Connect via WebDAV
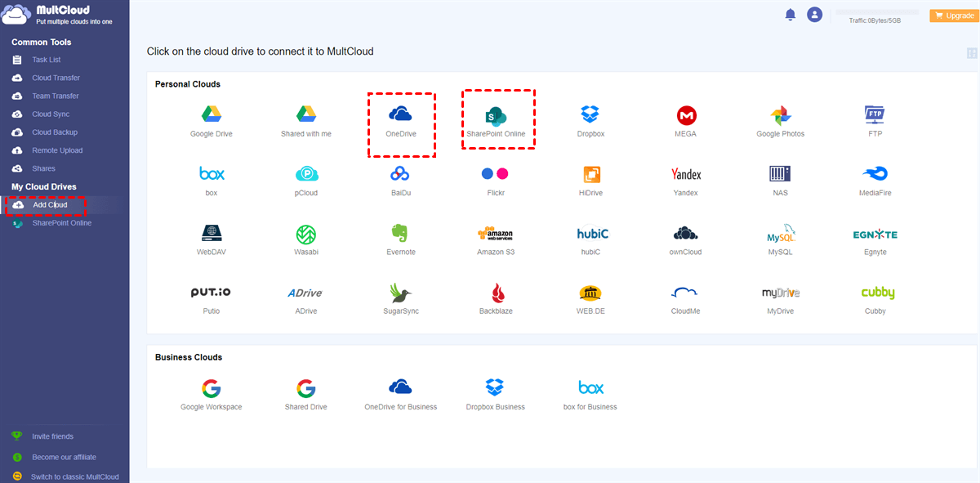Image resolution: width=980 pixels, height=483 pixels. coord(212,240)
